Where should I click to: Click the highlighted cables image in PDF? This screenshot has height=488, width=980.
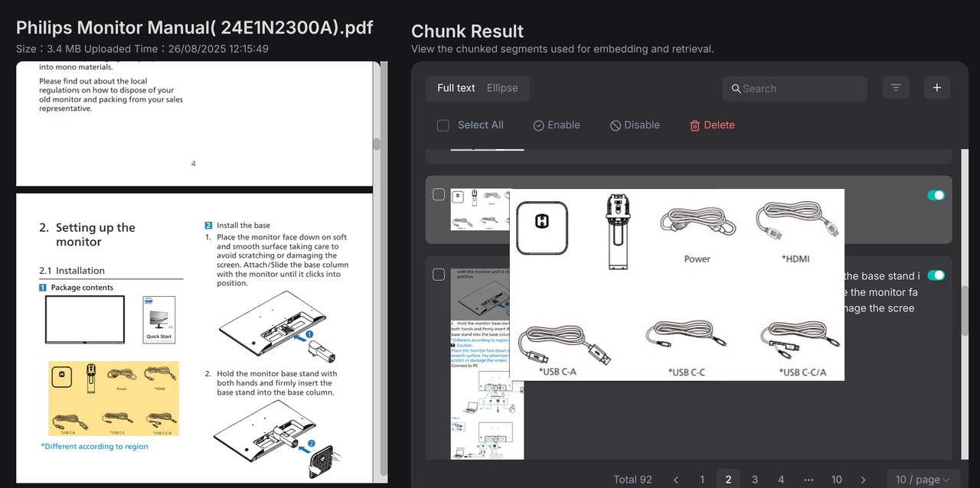tap(113, 399)
